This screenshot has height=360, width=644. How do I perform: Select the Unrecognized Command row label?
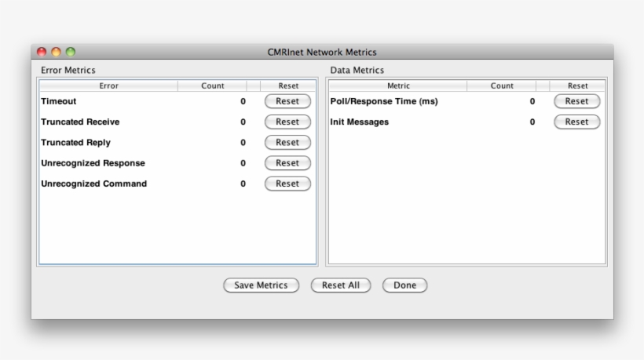pos(93,184)
